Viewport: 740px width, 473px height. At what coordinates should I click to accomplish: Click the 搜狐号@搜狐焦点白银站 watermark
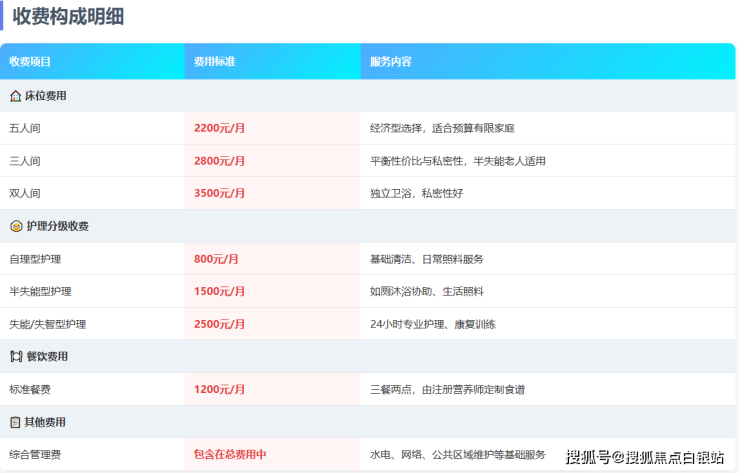click(x=645, y=457)
